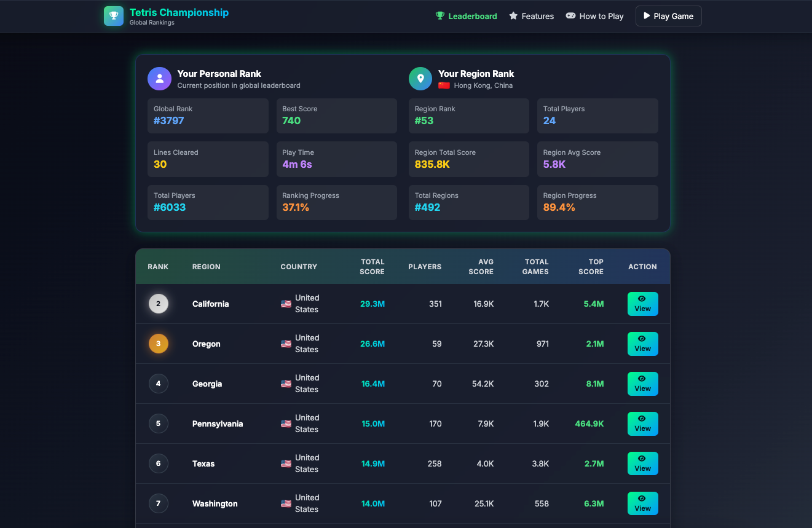Click the Region Rank location pin icon

pos(420,79)
